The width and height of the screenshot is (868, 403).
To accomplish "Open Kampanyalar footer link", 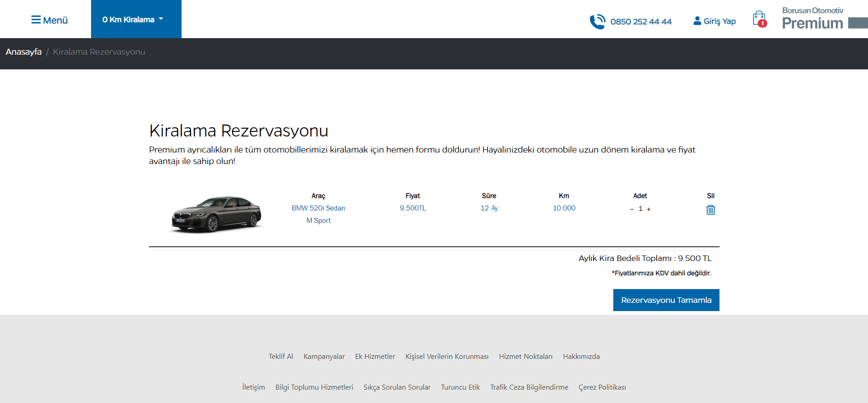I will coord(324,357).
